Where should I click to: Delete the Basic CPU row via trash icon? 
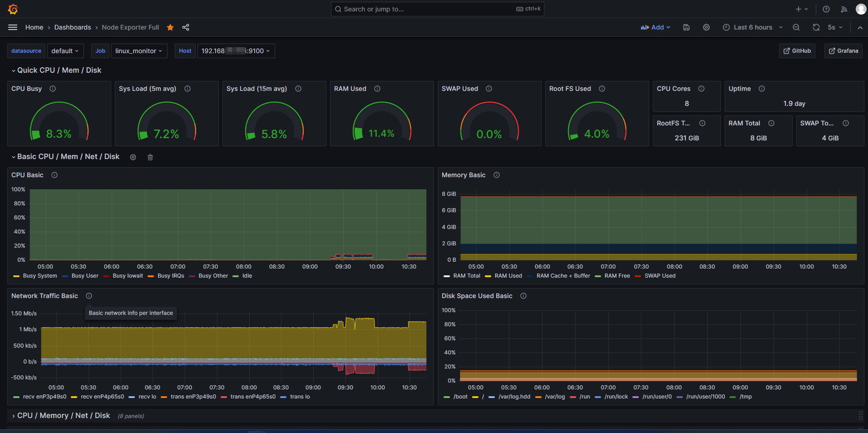[150, 157]
